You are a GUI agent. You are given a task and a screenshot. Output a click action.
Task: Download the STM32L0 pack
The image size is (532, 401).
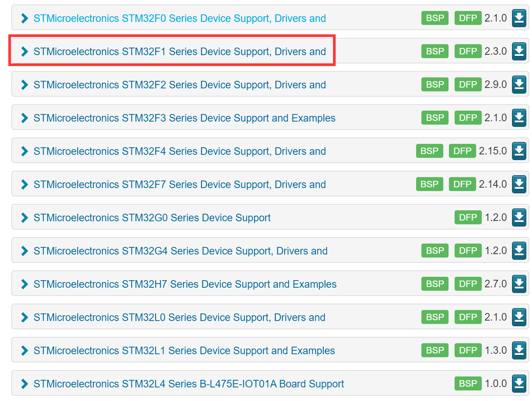519,317
